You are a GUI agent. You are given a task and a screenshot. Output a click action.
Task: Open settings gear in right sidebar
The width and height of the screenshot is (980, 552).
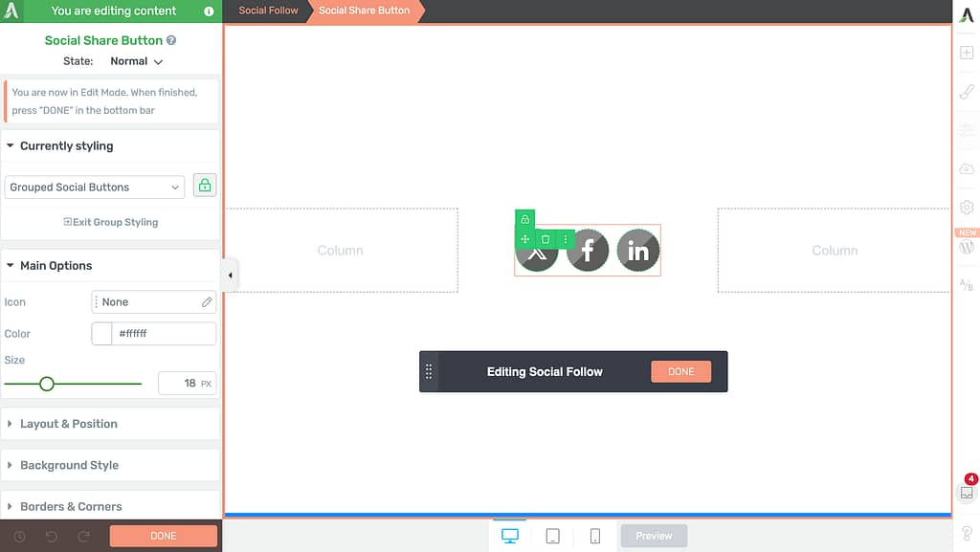[x=967, y=208]
